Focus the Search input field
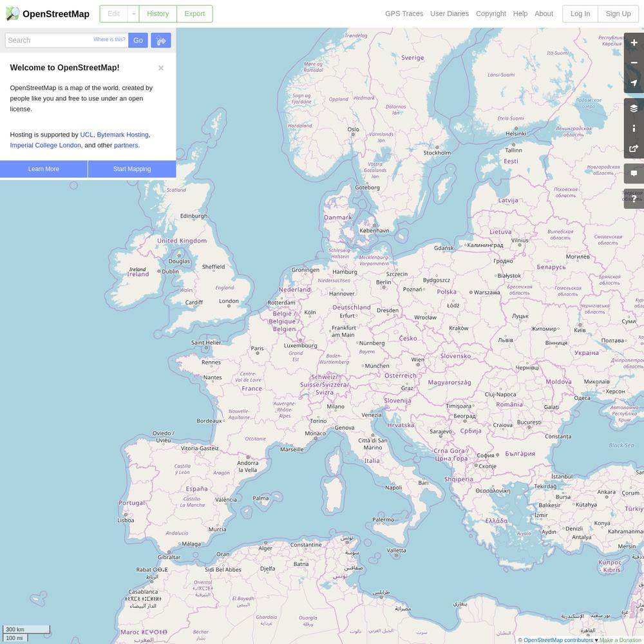This screenshot has height=644, width=644. (67, 40)
